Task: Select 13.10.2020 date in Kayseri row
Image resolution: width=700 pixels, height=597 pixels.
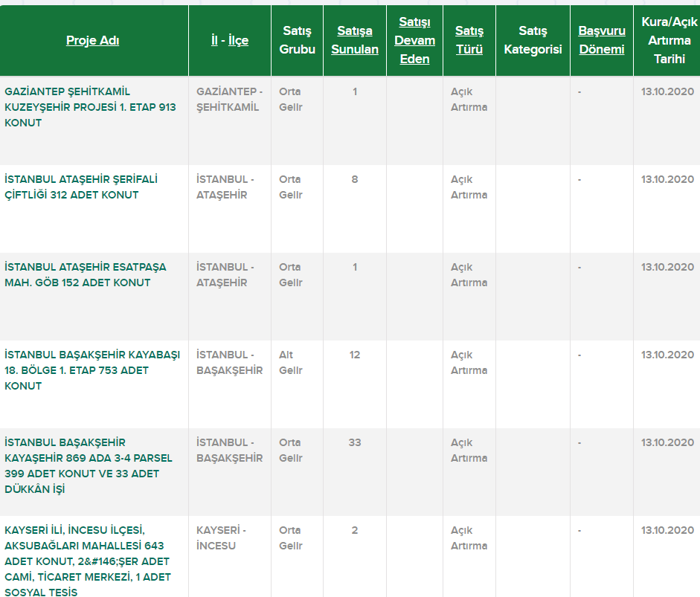Action: pyautogui.click(x=667, y=531)
